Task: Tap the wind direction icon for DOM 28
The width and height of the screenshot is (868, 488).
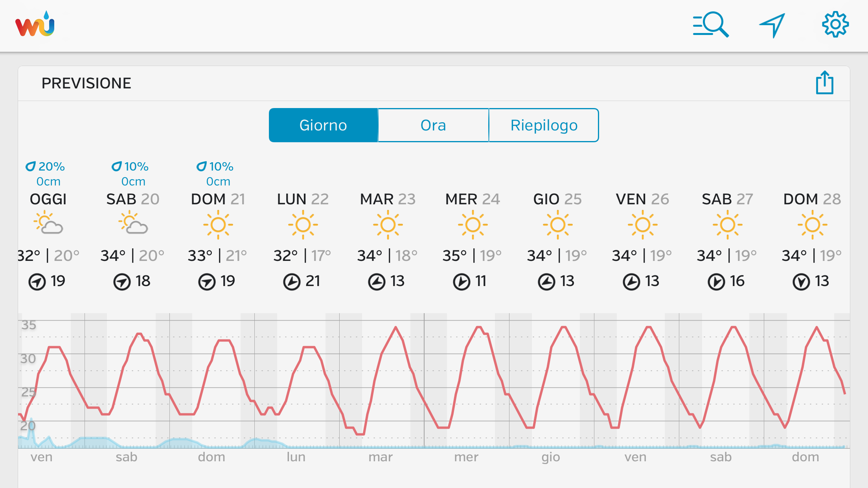Action: tap(801, 282)
